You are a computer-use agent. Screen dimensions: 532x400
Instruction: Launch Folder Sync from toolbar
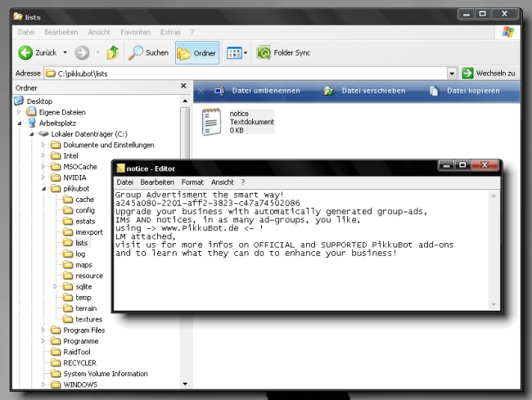click(x=282, y=53)
